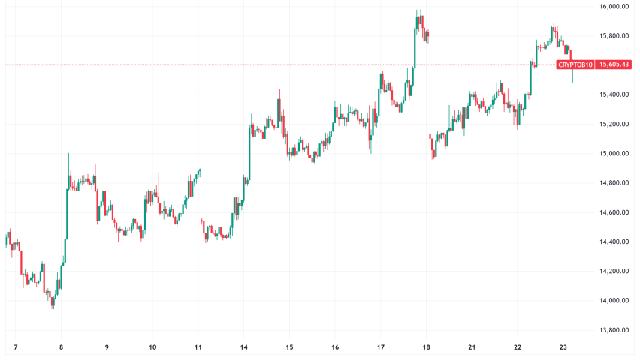Select the 15,200.00 price scale label

(614, 124)
